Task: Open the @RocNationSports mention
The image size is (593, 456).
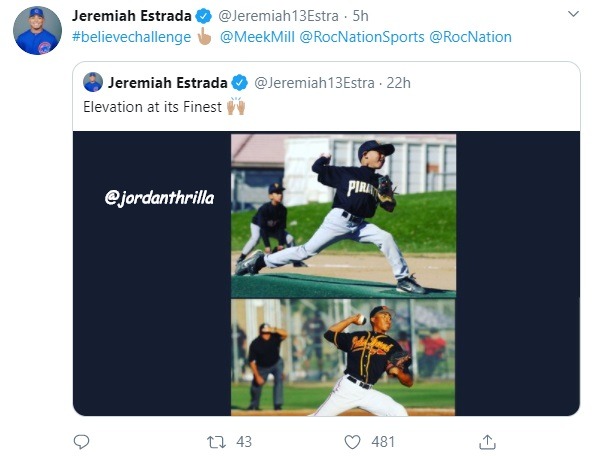Action: (x=362, y=37)
